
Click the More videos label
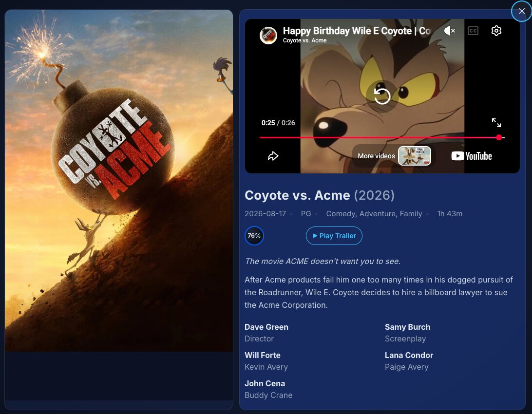pyautogui.click(x=376, y=156)
